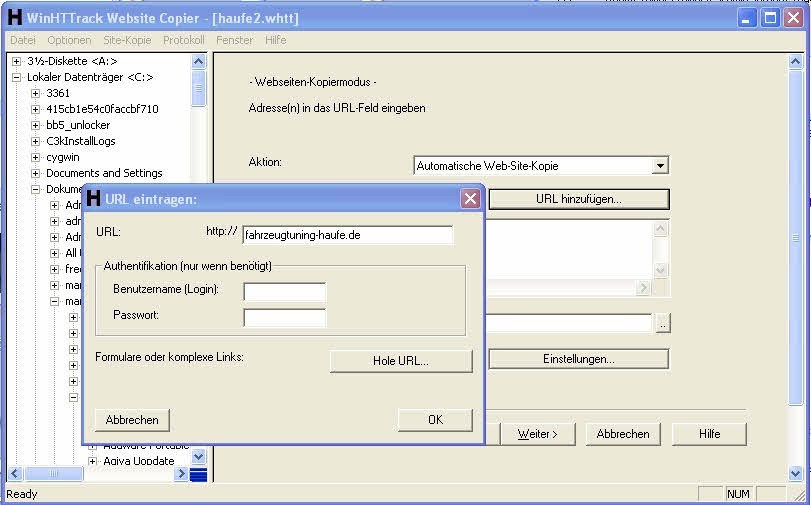Open the Site-Kopie menu
The image size is (811, 505).
[127, 40]
